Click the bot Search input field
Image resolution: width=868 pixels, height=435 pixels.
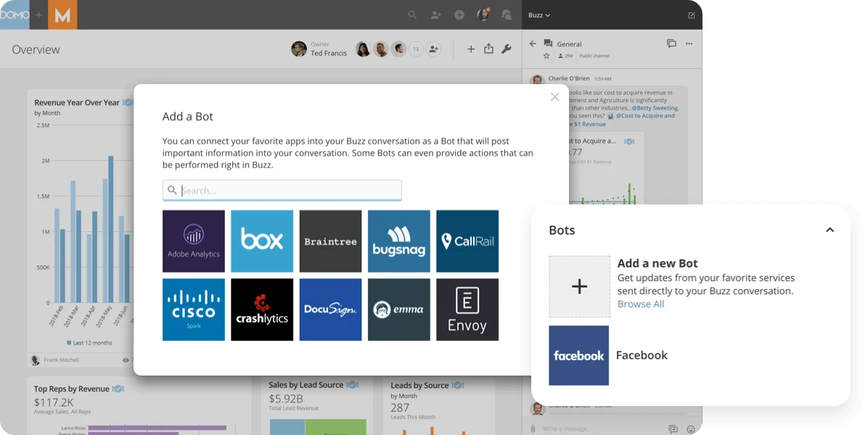(282, 190)
